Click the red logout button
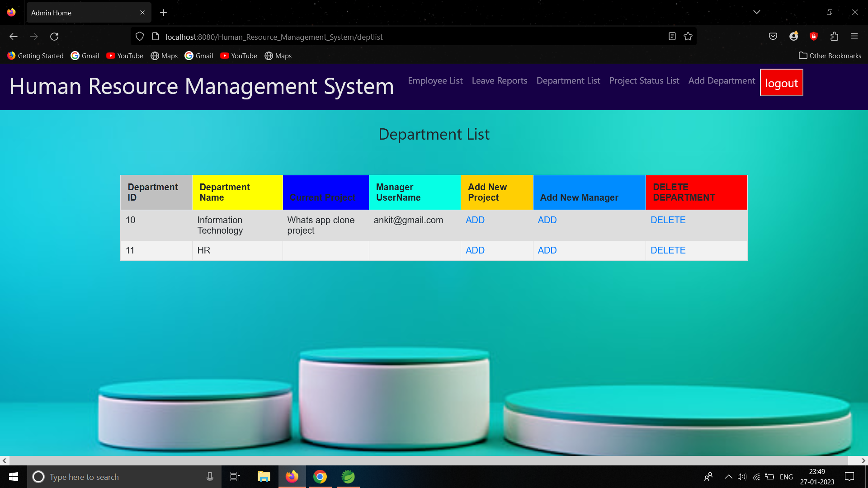Screen dimensions: 868x488 [781, 83]
